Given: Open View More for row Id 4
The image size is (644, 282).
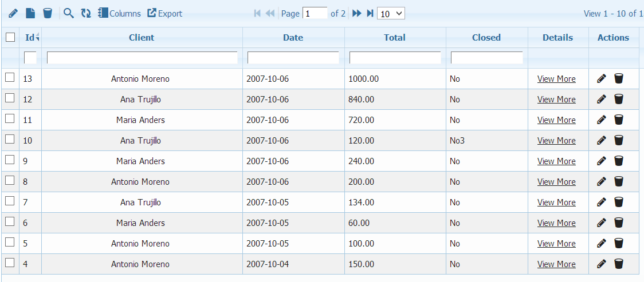Looking at the screenshot, I should coord(556,264).
